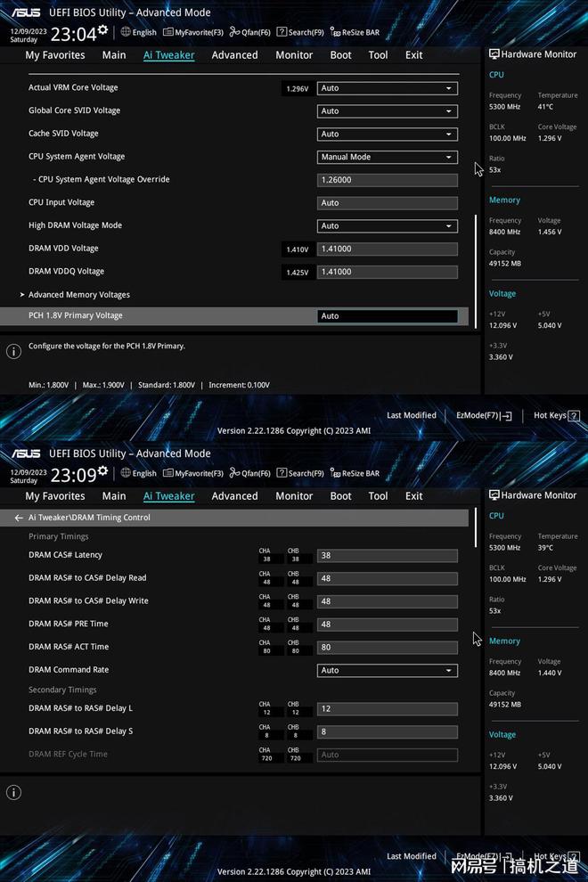
Task: Click CPU Input Voltage Auto field
Action: 388,203
